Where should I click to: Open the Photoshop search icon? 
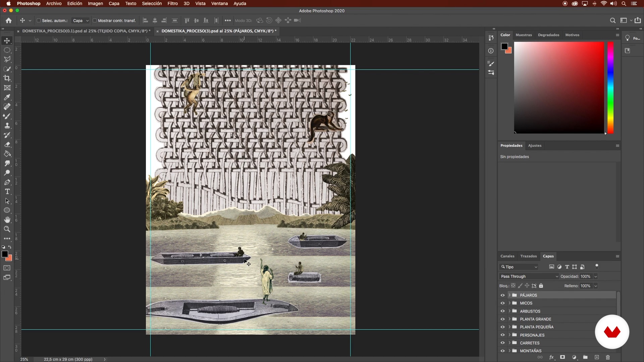pyautogui.click(x=613, y=20)
